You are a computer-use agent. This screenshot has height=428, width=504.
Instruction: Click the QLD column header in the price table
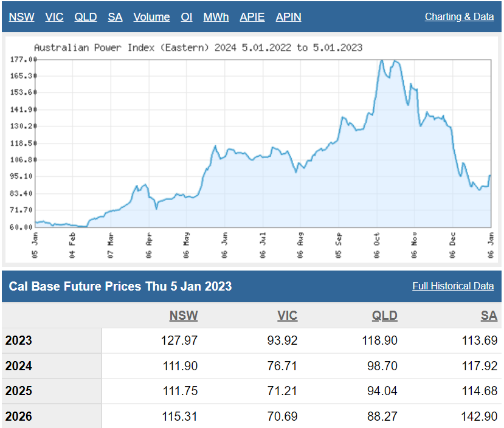point(385,316)
